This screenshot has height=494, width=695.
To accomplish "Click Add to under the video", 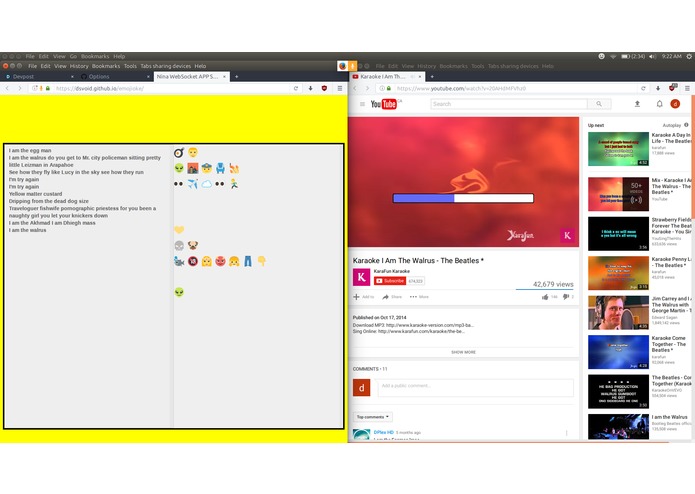I will (x=363, y=297).
